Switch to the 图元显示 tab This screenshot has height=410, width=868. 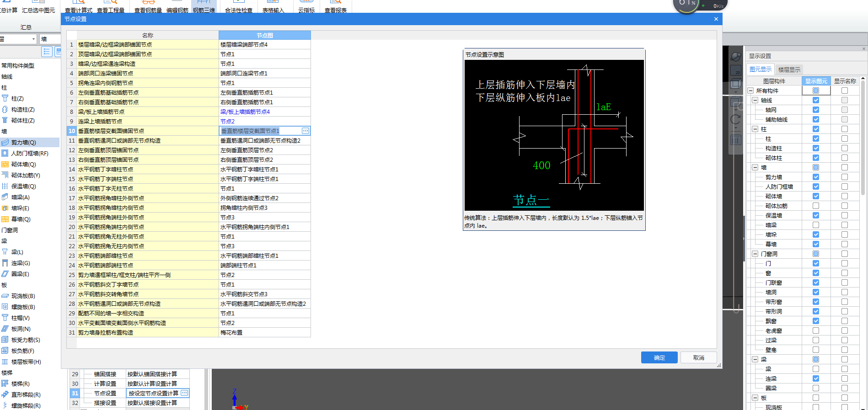tap(761, 69)
